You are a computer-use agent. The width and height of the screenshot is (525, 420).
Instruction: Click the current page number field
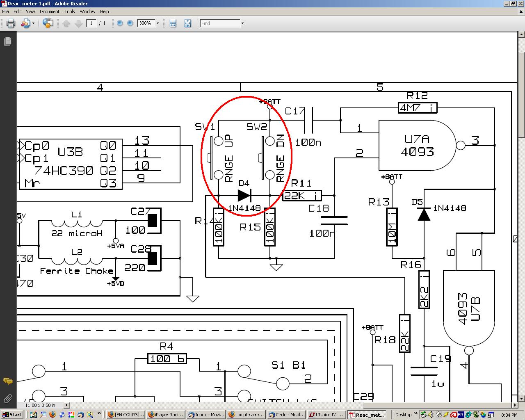[x=91, y=23]
